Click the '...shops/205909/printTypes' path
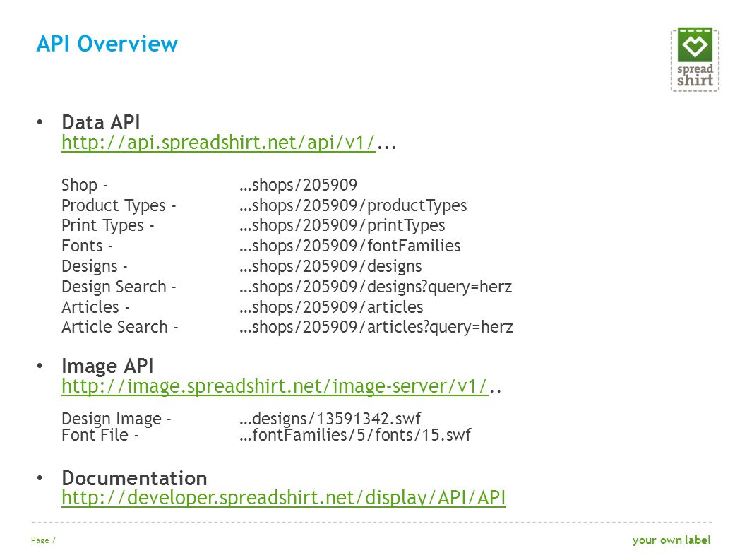747x560 pixels. [x=342, y=225]
